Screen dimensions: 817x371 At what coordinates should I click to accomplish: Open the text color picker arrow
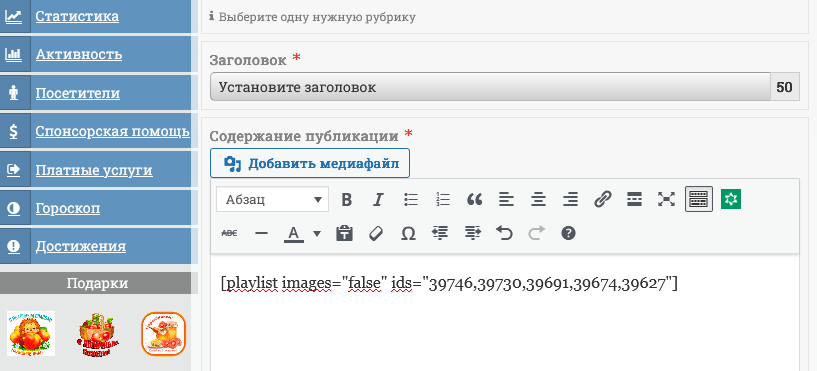click(x=317, y=233)
